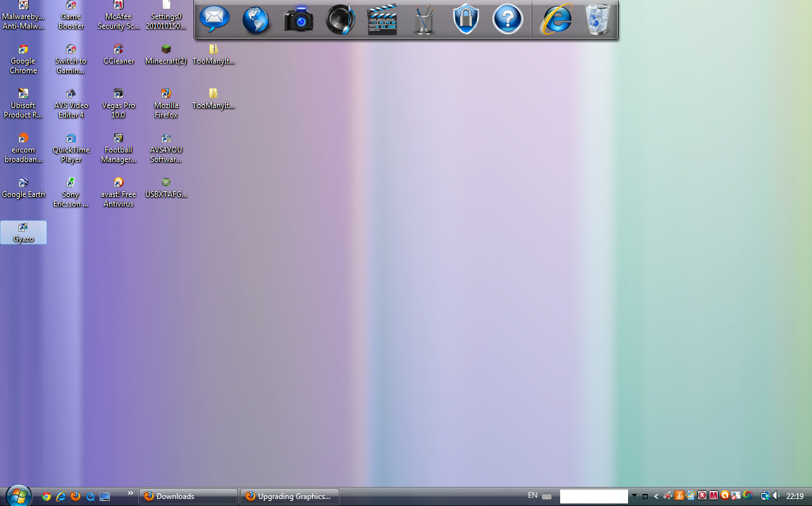The image size is (812, 506).
Task: Launch QuickTime from the Quick Launch bar
Action: click(90, 496)
